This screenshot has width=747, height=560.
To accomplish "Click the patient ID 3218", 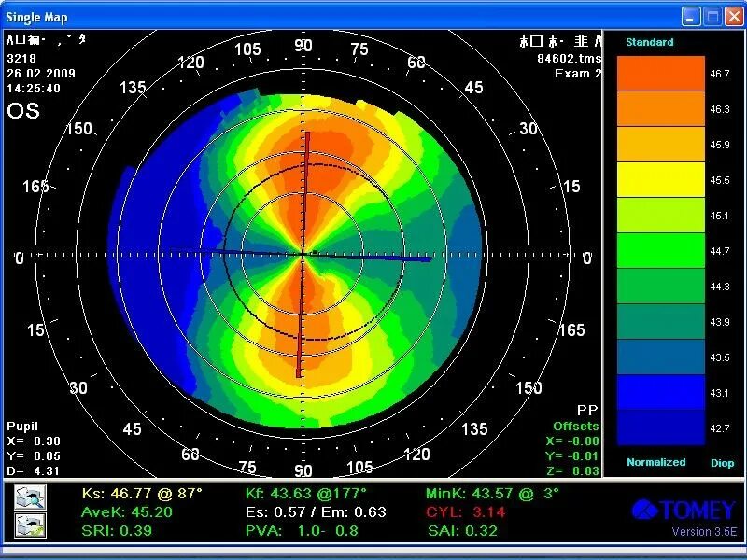I will pos(21,59).
